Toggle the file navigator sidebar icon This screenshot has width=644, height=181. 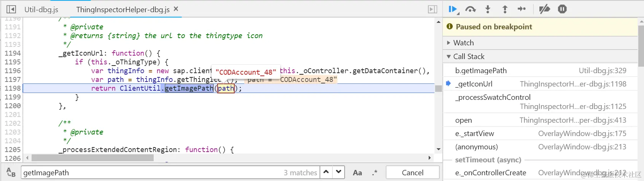[11, 9]
